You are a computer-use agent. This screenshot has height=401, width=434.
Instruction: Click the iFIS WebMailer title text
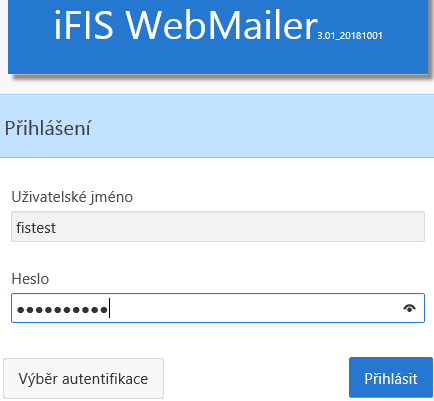pos(185,26)
